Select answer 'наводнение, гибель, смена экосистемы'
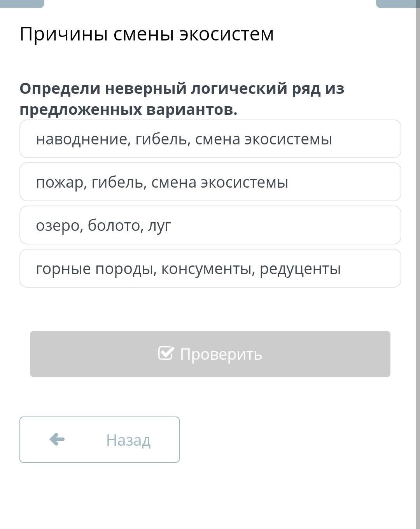 pos(210,139)
